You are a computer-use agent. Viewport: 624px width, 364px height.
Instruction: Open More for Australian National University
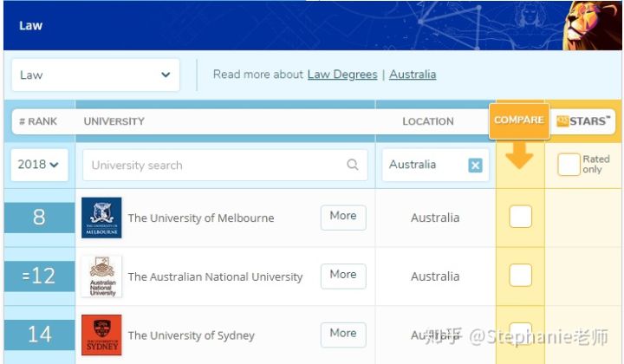pos(343,276)
